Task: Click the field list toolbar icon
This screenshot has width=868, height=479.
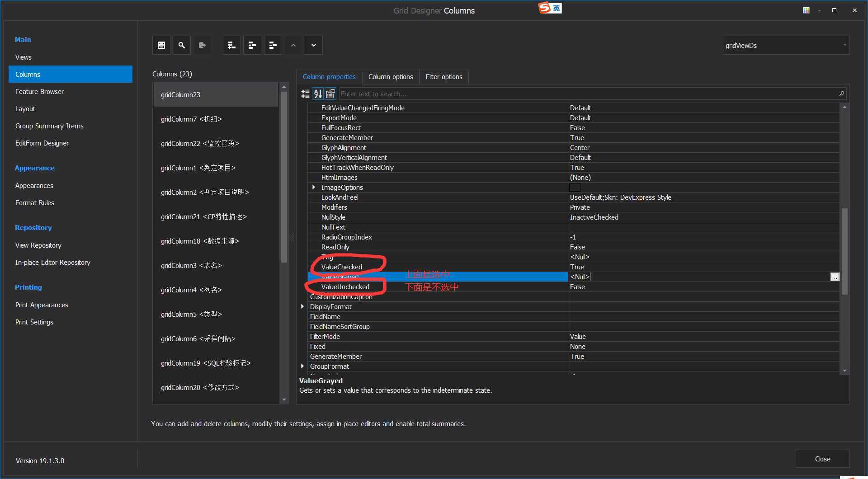Action: 161,45
